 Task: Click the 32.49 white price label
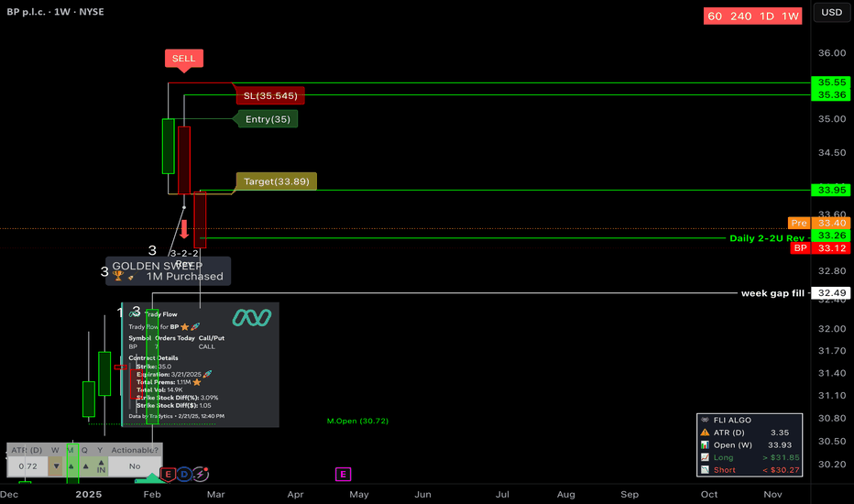click(x=831, y=293)
